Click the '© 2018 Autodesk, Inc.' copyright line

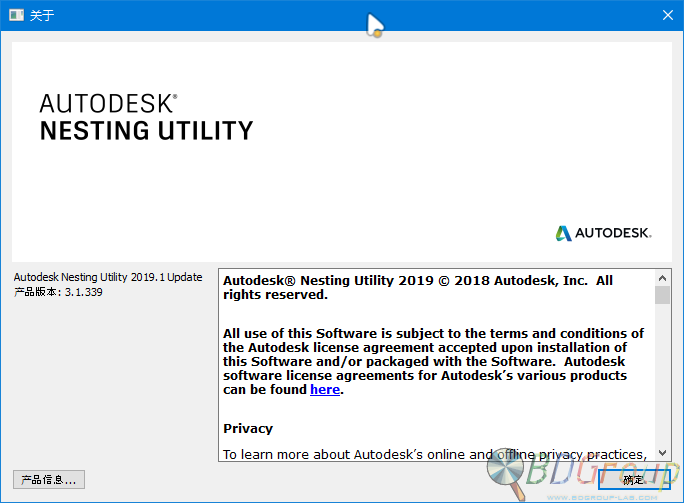[418, 287]
